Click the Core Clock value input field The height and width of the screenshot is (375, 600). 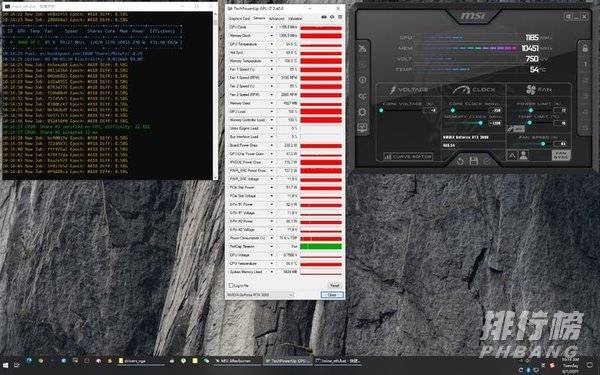pyautogui.click(x=496, y=110)
